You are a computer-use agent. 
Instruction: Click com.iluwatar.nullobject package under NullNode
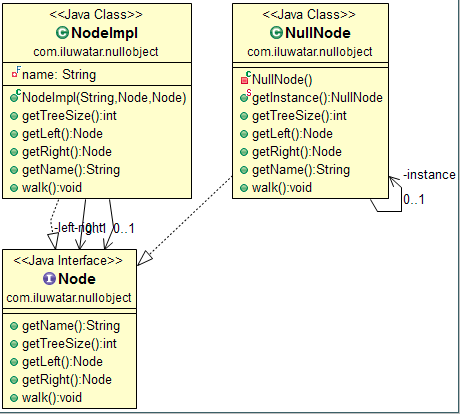pyautogui.click(x=310, y=52)
